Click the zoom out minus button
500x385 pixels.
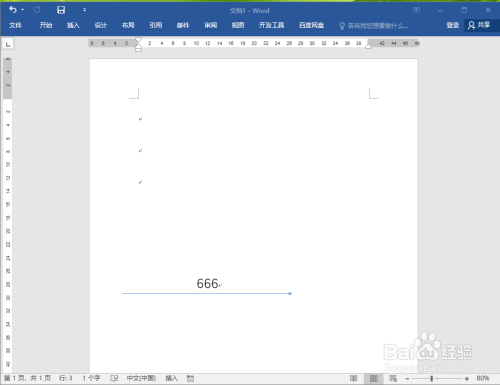tap(407, 379)
